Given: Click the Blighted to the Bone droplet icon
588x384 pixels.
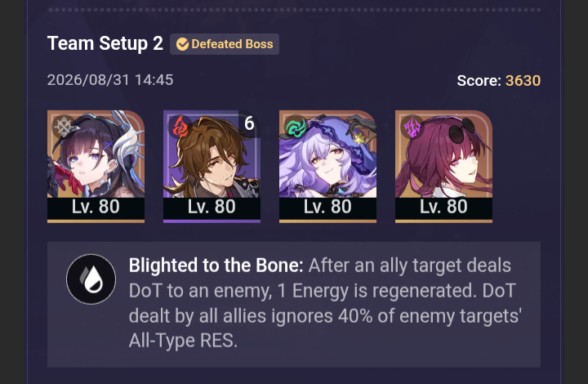Looking at the screenshot, I should (x=91, y=279).
